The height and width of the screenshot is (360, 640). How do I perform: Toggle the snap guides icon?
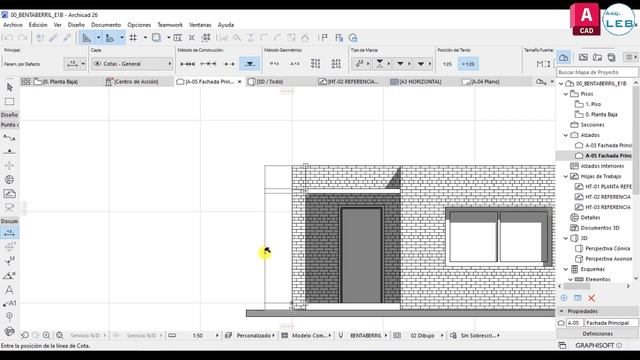(x=110, y=38)
